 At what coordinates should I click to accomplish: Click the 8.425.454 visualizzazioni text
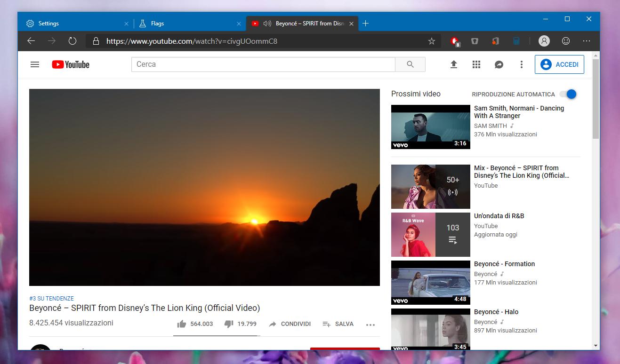[x=71, y=323]
